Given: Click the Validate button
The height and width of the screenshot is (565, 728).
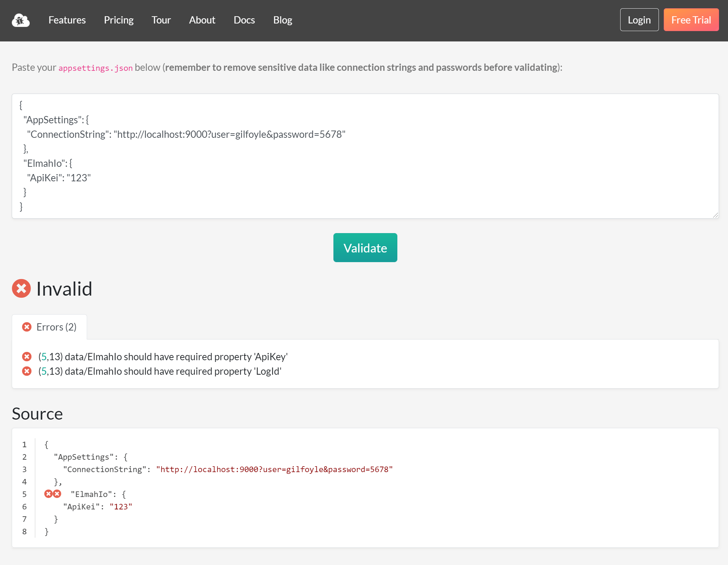Looking at the screenshot, I should (365, 248).
